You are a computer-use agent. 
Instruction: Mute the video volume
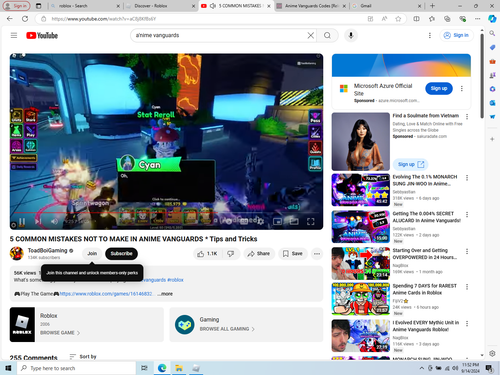click(54, 221)
